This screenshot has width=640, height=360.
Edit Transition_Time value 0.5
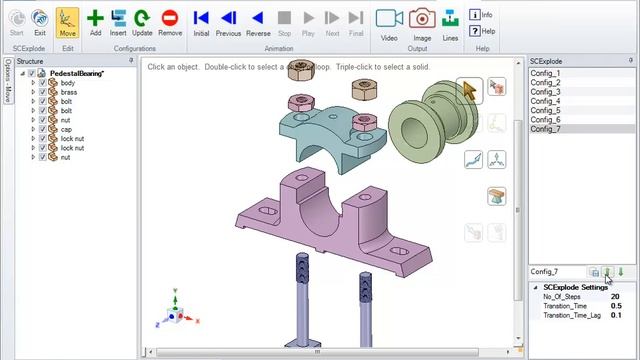click(x=616, y=306)
